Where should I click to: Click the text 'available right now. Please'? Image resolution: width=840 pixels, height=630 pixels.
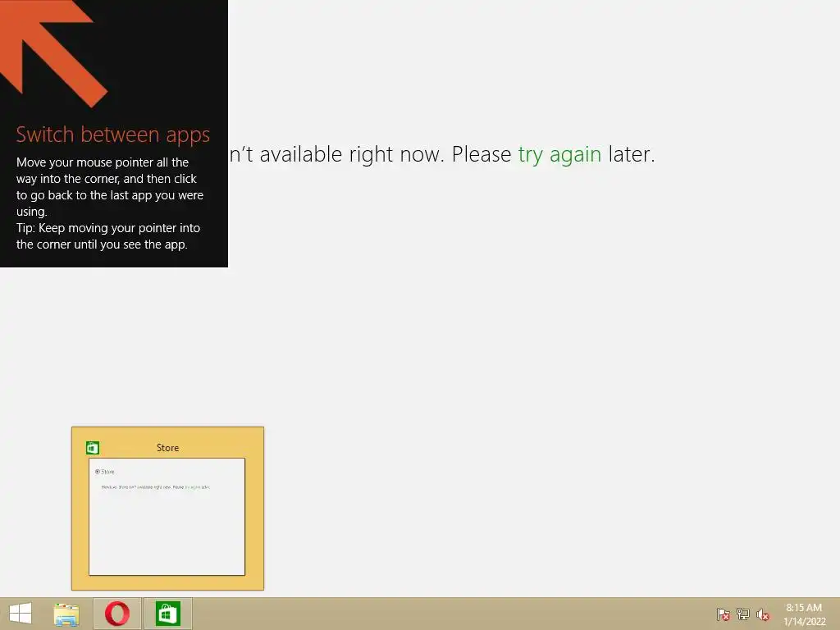tap(386, 154)
